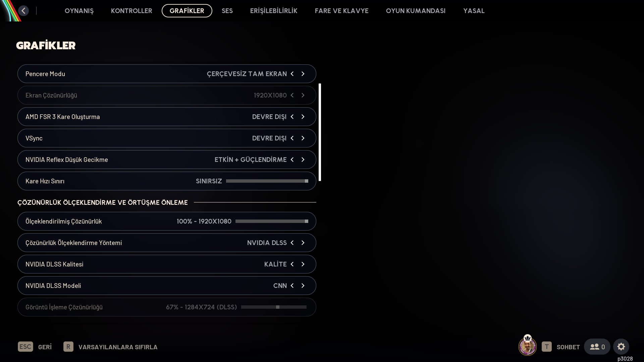Click previous arrow for NVIDIA DLSS Kalitesi
644x362 pixels.
[x=292, y=264]
